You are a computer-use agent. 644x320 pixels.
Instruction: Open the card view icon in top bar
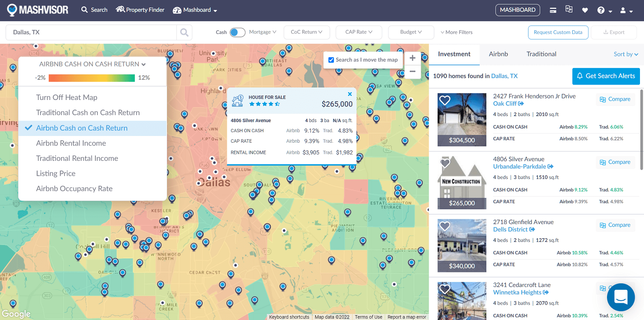pos(553,10)
